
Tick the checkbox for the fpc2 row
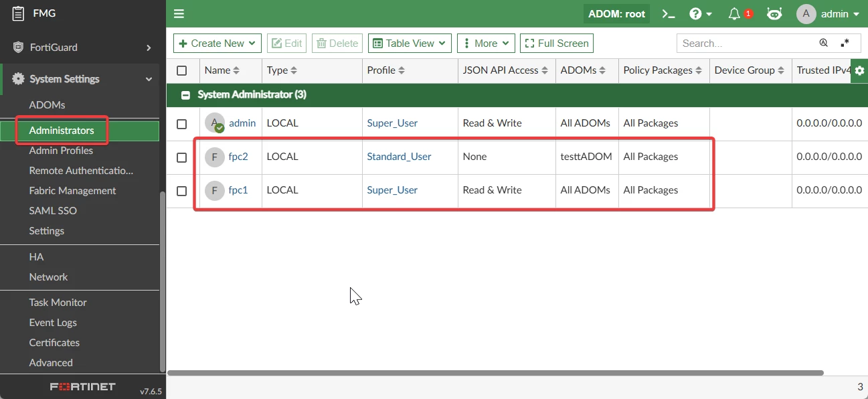pos(182,157)
